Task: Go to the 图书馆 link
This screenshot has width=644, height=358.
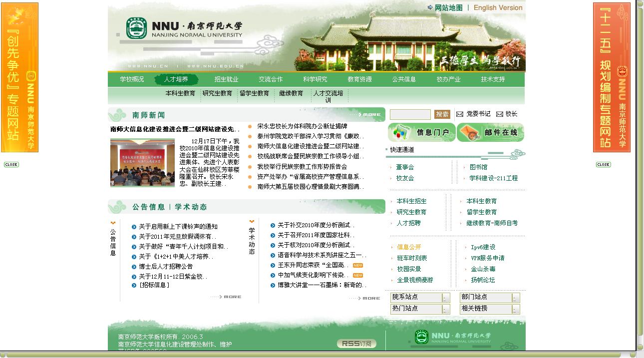Action: click(478, 167)
